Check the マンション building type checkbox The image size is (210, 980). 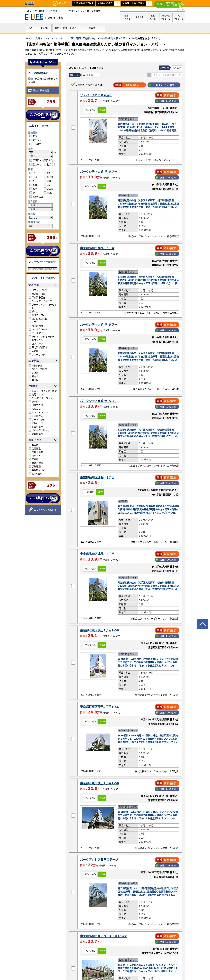(30, 140)
